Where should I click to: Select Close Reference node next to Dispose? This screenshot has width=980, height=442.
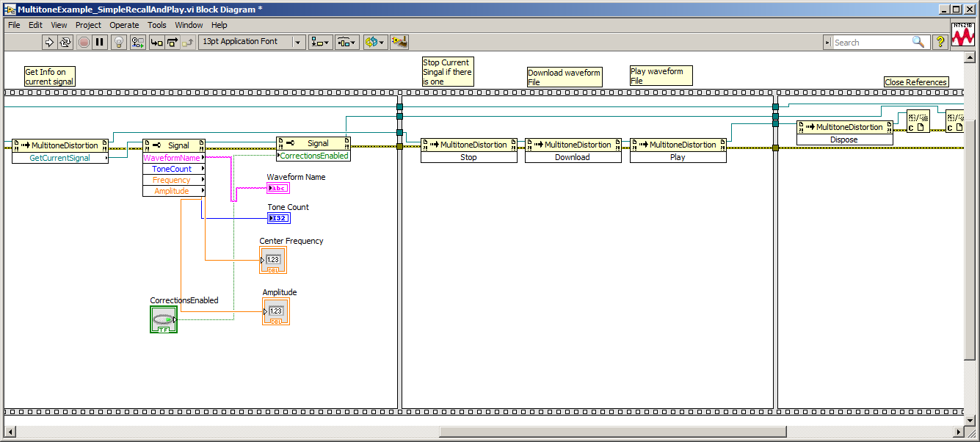pyautogui.click(x=918, y=121)
